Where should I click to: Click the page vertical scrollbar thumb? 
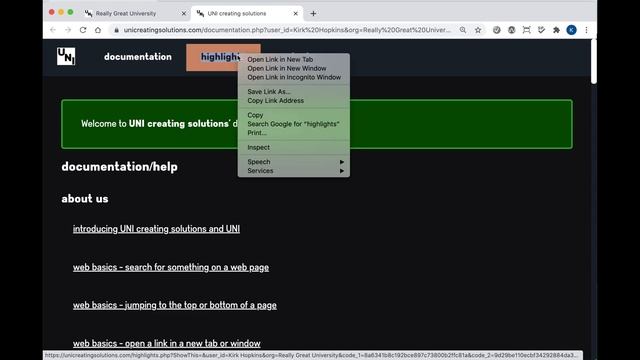coord(594,62)
